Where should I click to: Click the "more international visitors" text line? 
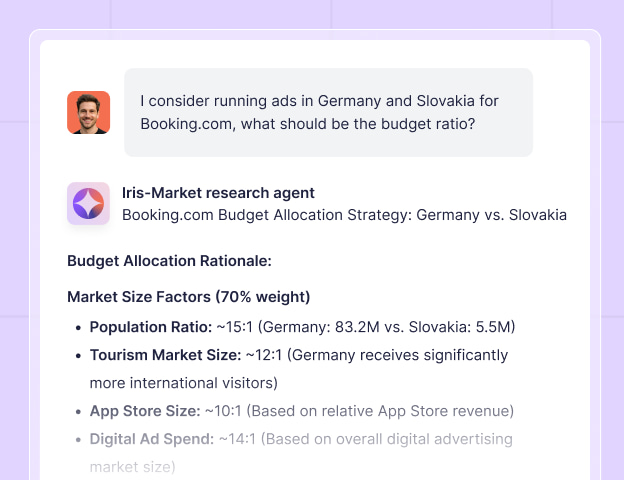[x=183, y=383]
